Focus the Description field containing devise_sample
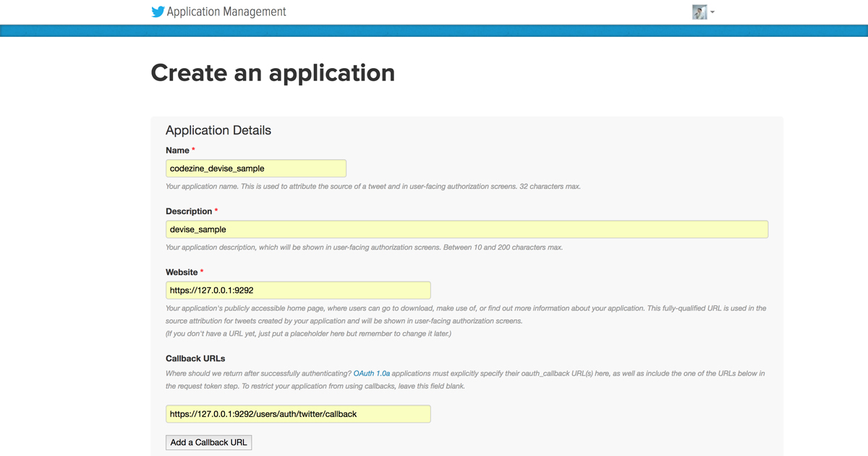 [467, 229]
